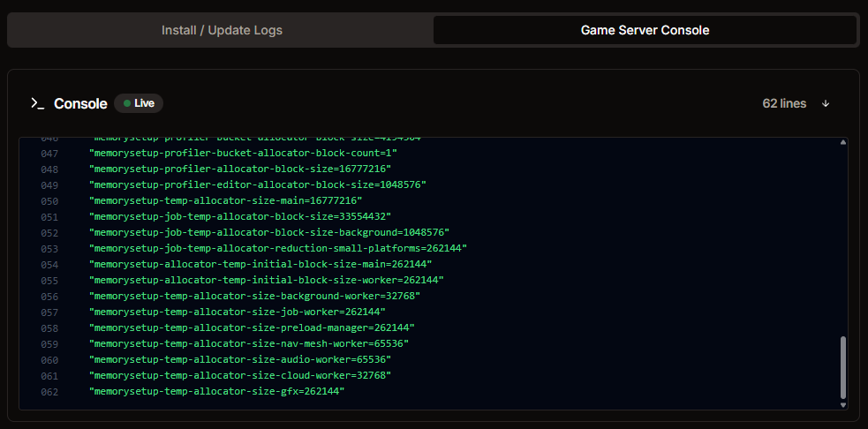This screenshot has width=868, height=429.
Task: Click the console scrollbar thumb
Action: (x=843, y=367)
